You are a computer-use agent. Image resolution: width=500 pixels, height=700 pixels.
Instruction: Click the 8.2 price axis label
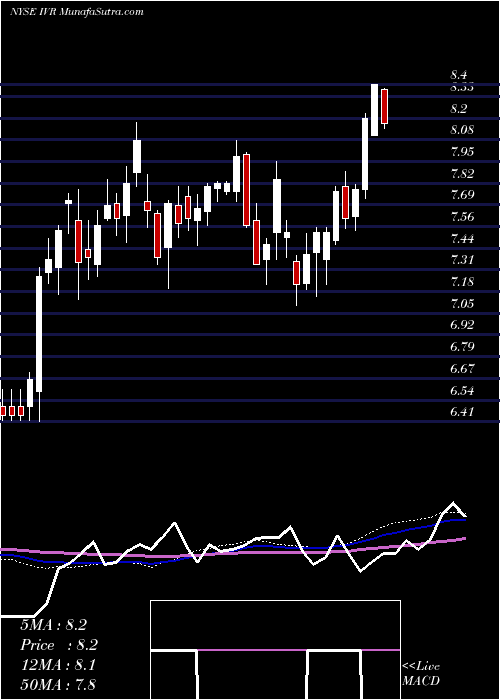click(x=458, y=108)
